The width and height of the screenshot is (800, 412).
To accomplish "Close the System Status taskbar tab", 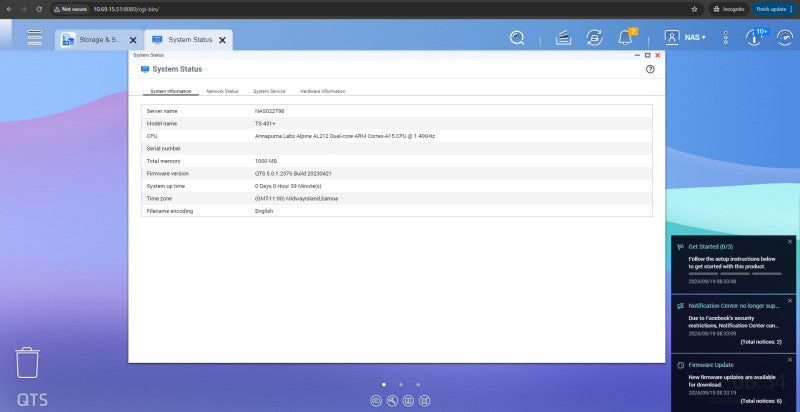I will 222,40.
